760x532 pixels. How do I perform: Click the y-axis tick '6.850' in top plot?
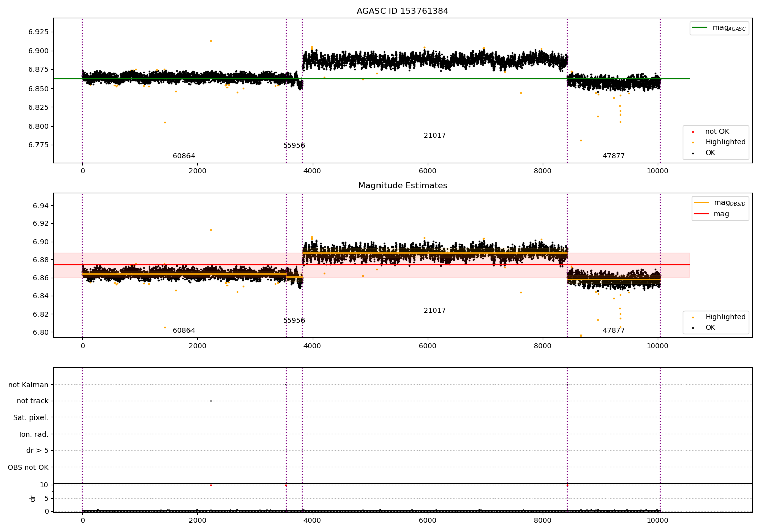39,89
